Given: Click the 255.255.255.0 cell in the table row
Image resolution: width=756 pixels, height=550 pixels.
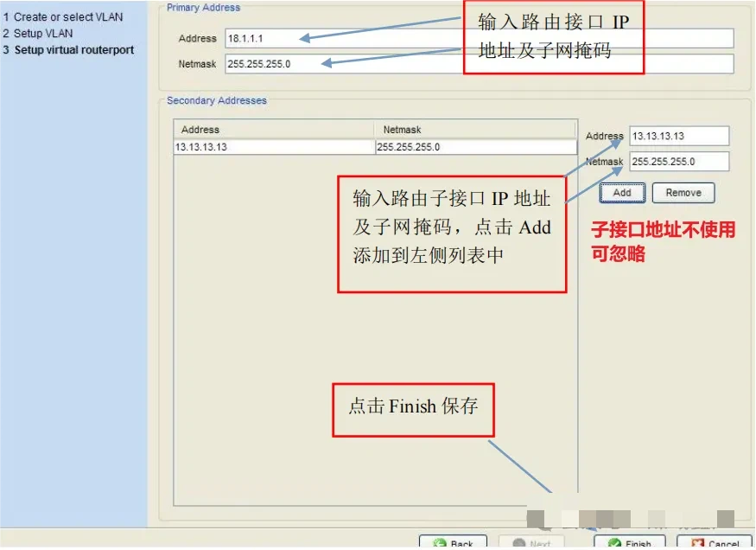Looking at the screenshot, I should coord(474,148).
